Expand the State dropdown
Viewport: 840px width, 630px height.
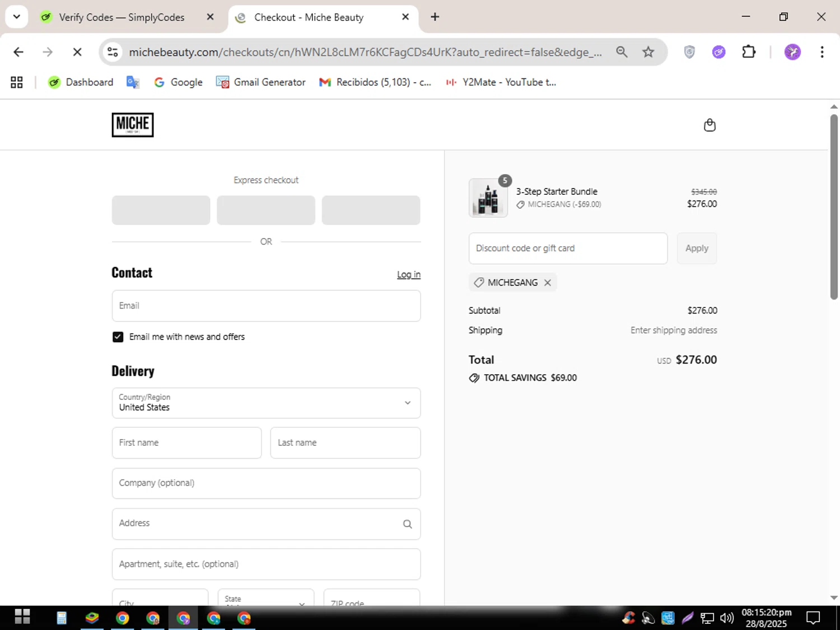coord(266,598)
